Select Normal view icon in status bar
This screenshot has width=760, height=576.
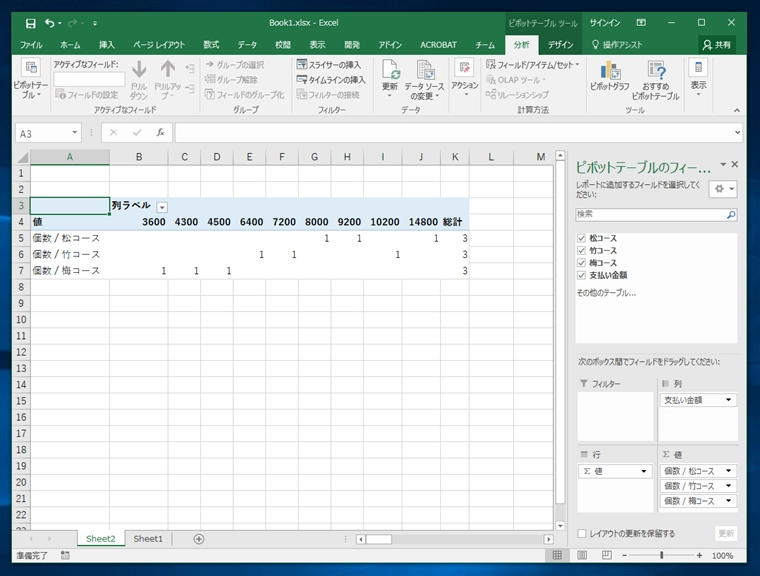tap(557, 555)
